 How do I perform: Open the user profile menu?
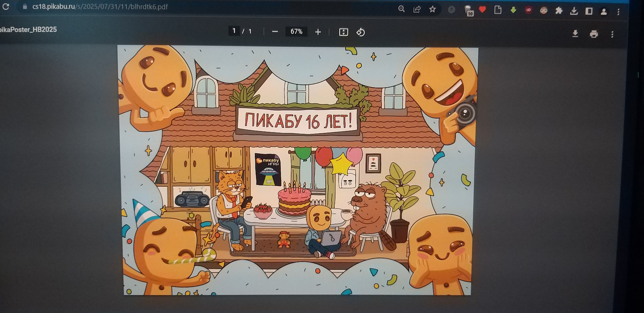click(x=603, y=12)
